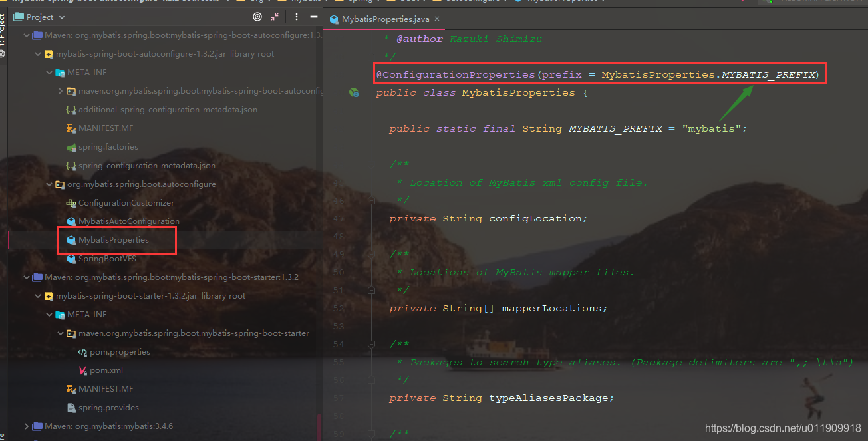Expand maven.org.mybatis.spring.boot.mybatis-spring-boot-autoconfig folder
This screenshot has height=441, width=868.
(x=61, y=90)
